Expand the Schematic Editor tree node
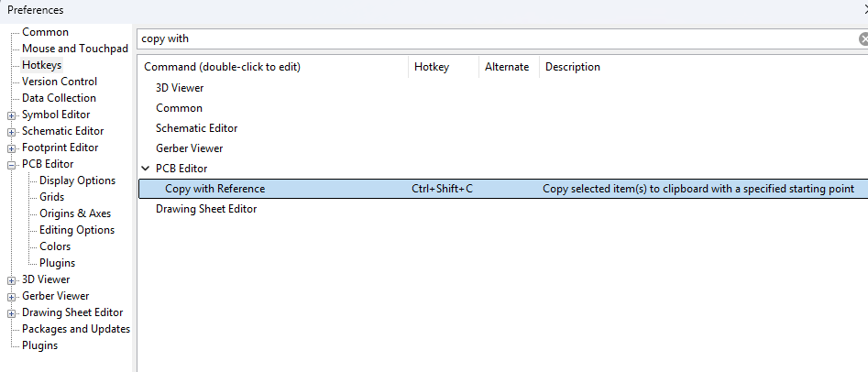 click(x=12, y=132)
